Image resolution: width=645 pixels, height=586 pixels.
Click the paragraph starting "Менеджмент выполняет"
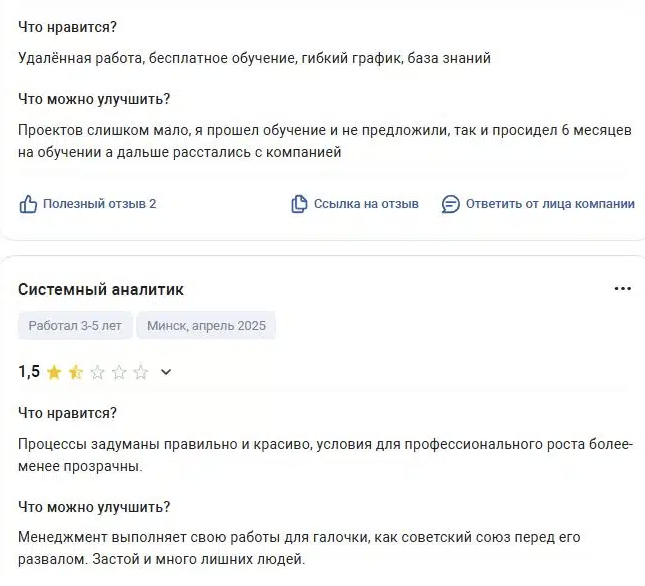(298, 548)
